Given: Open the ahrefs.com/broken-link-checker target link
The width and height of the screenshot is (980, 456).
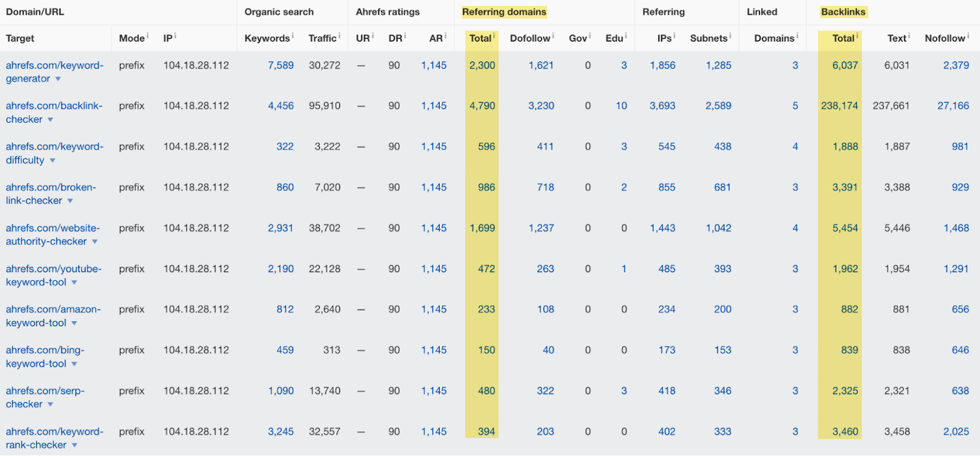Looking at the screenshot, I should (x=50, y=188).
